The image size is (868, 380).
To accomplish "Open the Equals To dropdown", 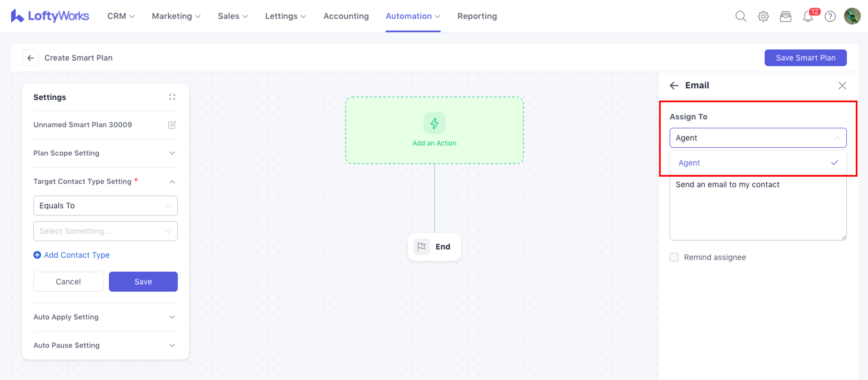I will 105,206.
